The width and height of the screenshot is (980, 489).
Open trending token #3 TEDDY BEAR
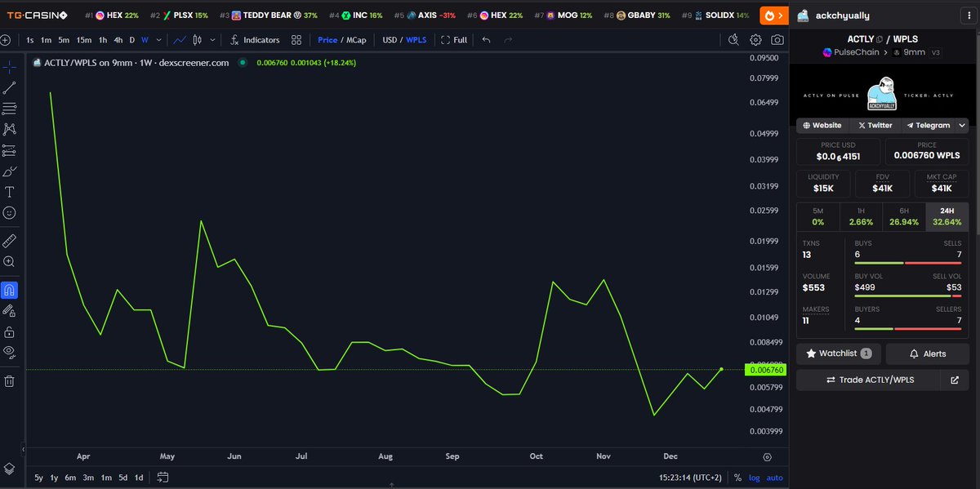[x=269, y=16]
